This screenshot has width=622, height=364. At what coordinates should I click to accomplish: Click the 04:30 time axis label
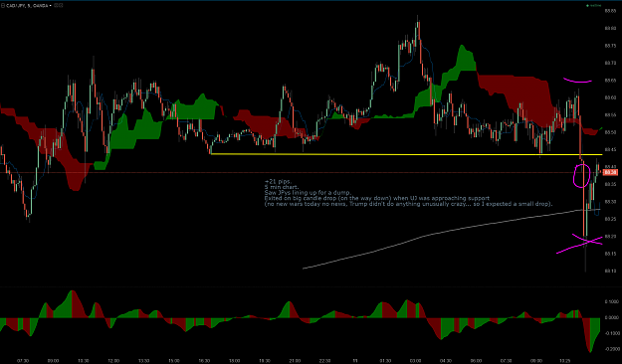click(x=446, y=361)
